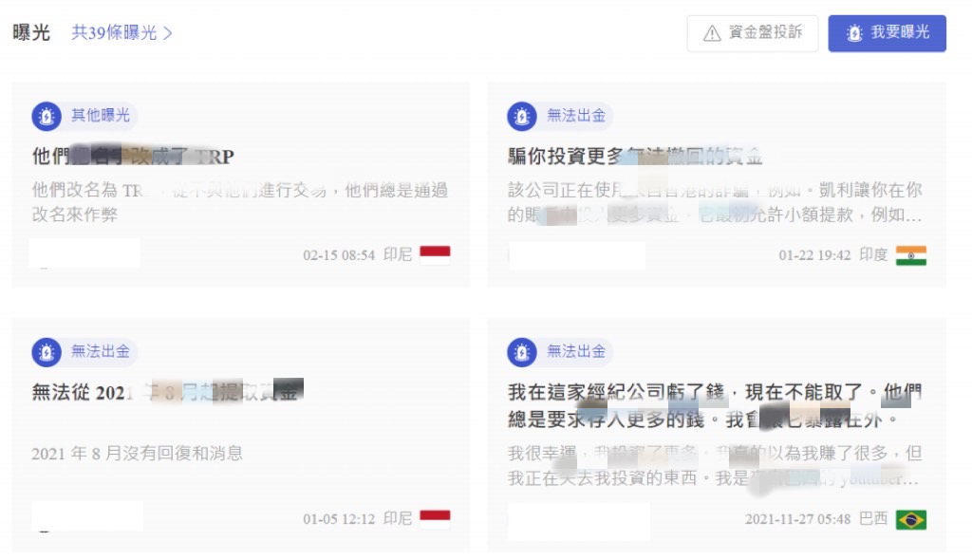Click the Brazil flag icon
Screen dimensions: 972x560
point(910,519)
